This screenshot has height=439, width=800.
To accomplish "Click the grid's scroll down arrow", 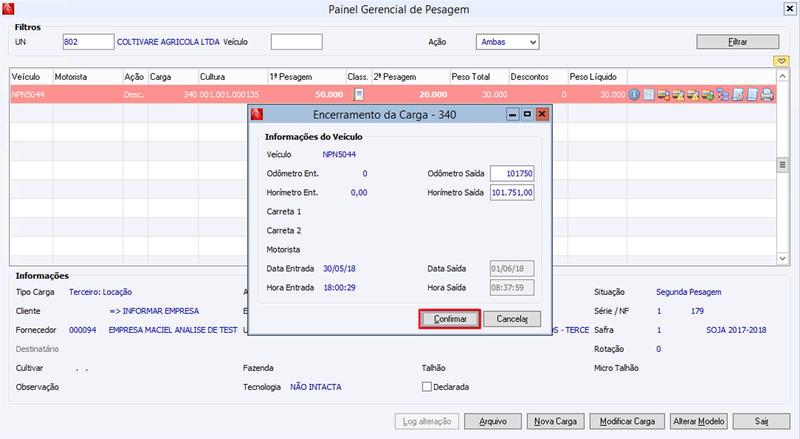I will point(782,259).
